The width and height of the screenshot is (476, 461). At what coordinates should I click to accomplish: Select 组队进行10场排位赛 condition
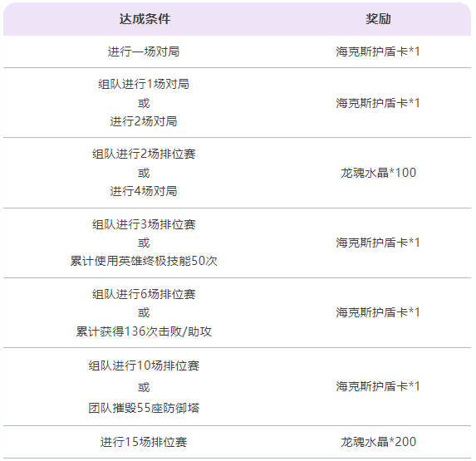coord(144,365)
